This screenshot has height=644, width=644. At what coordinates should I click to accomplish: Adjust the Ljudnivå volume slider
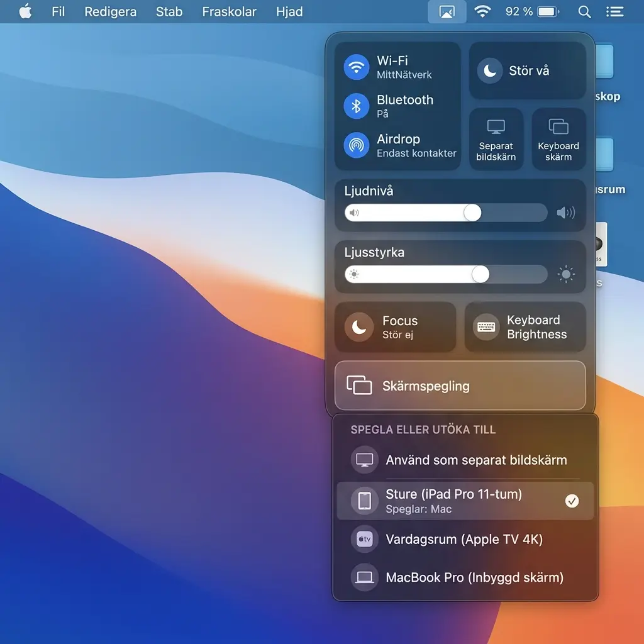[446, 213]
